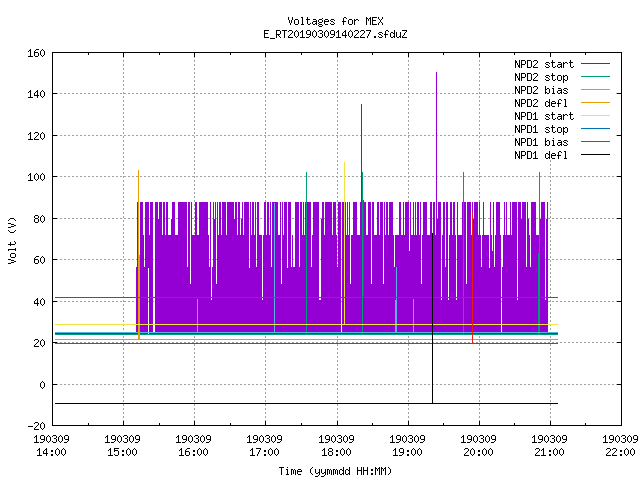
Task: Click the 140 y-axis tick label
Action: coord(36,94)
